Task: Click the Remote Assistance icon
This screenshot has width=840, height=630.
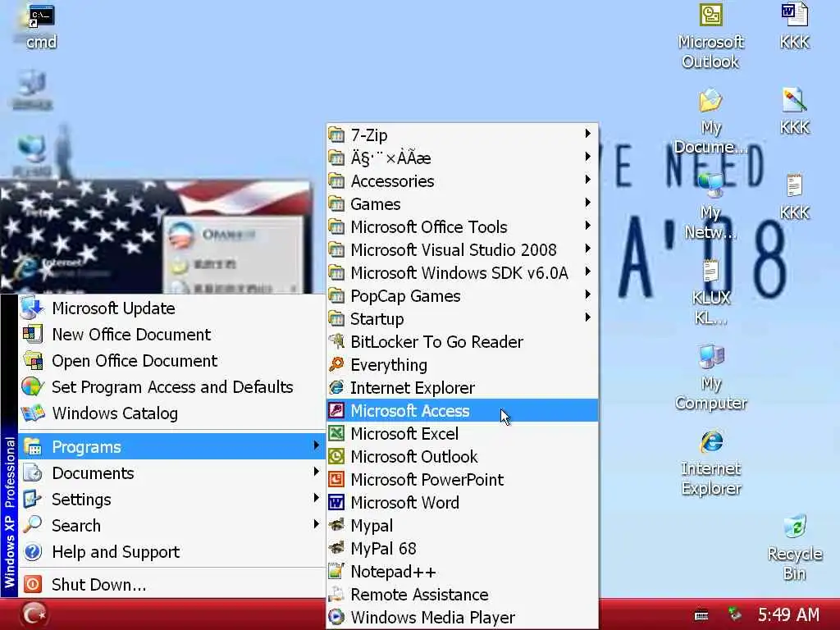Action: 336,594
